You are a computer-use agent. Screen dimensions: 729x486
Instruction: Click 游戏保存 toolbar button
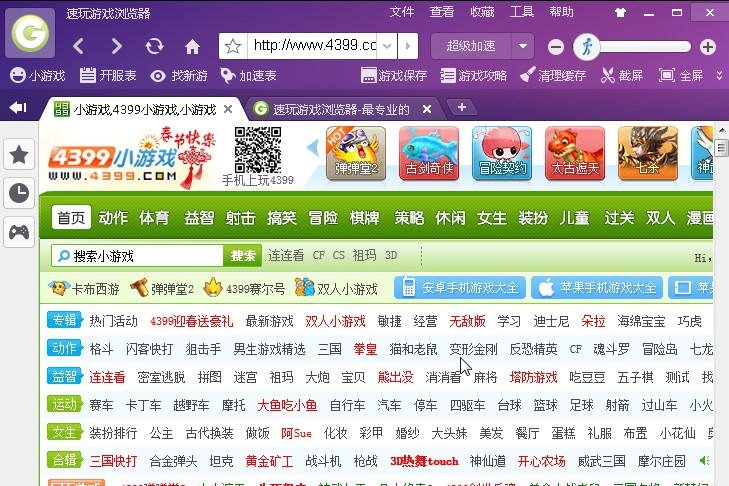point(394,75)
